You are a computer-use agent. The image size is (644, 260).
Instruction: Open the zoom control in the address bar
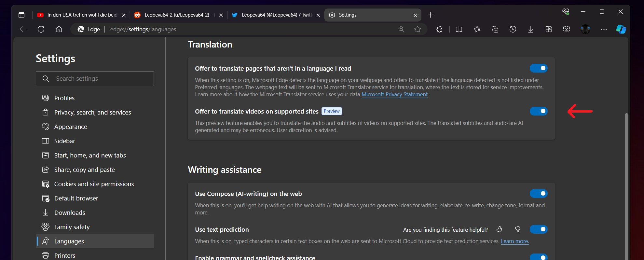pyautogui.click(x=401, y=29)
